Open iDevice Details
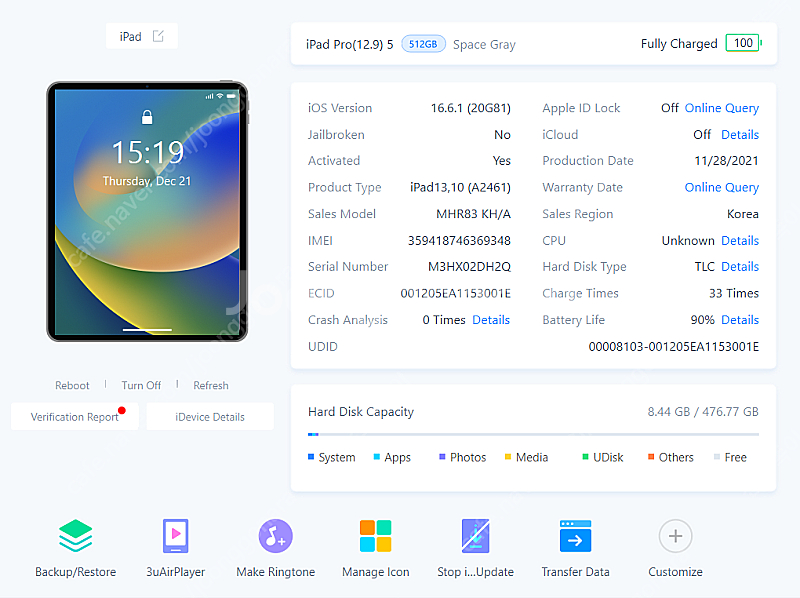This screenshot has width=800, height=598. coord(210,417)
